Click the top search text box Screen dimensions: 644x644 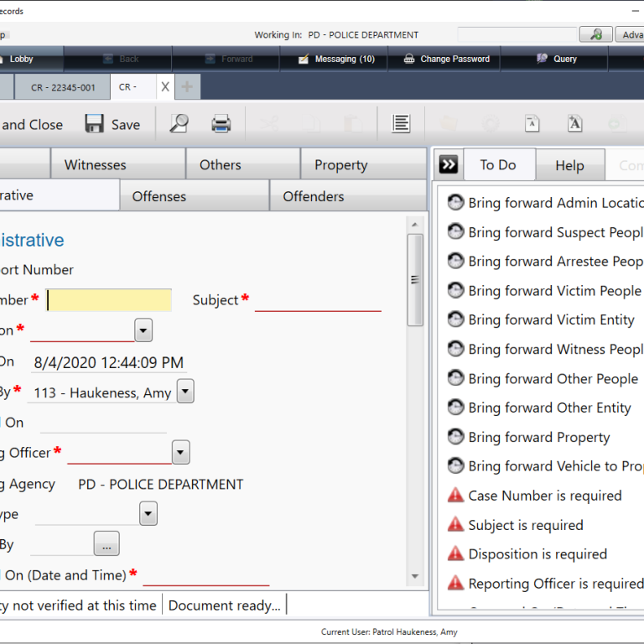(x=517, y=34)
